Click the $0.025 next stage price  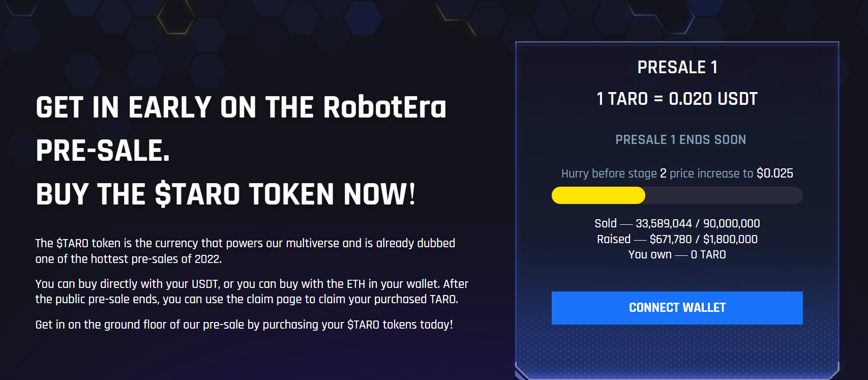(775, 173)
